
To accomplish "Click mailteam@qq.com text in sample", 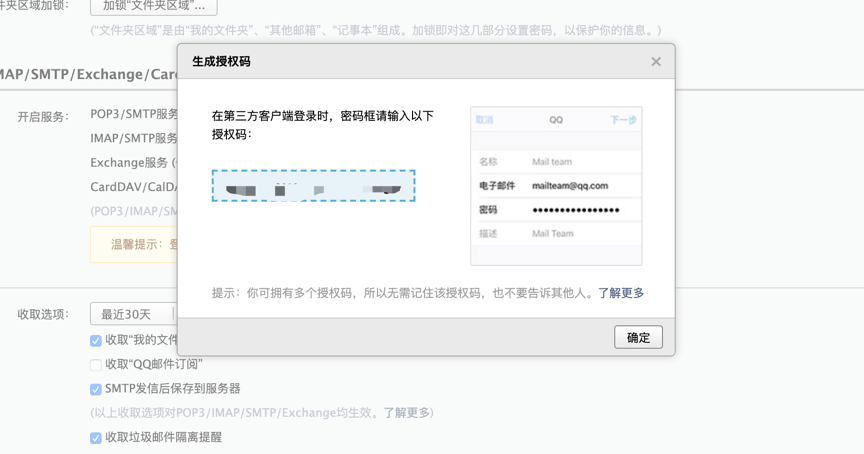I will [570, 186].
